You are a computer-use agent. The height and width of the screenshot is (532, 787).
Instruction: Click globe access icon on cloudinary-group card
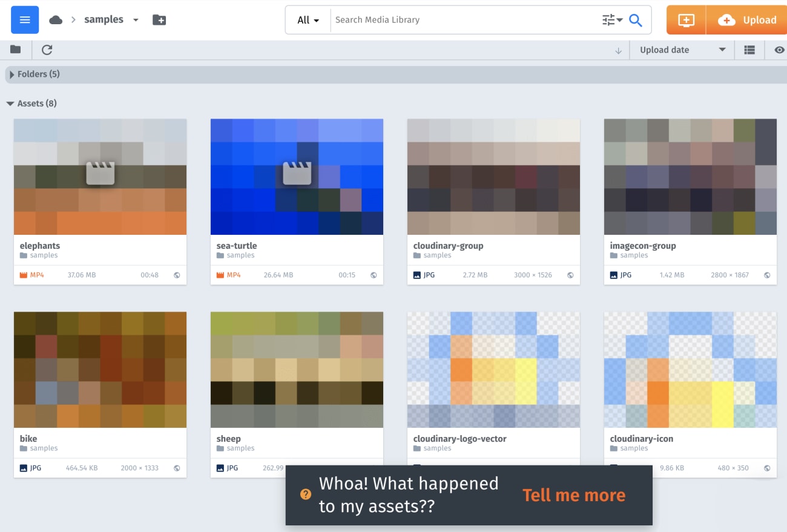click(570, 275)
